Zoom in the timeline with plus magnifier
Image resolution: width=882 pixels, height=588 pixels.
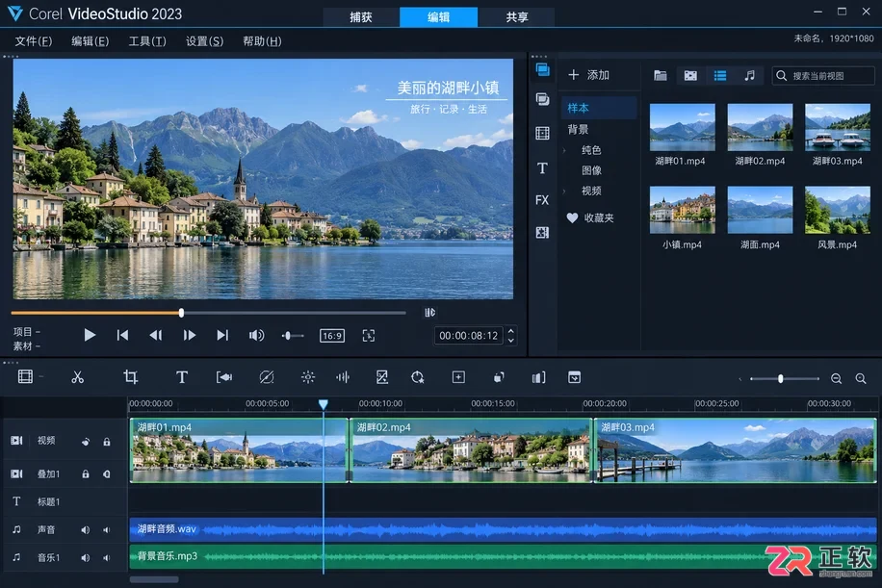pos(861,379)
